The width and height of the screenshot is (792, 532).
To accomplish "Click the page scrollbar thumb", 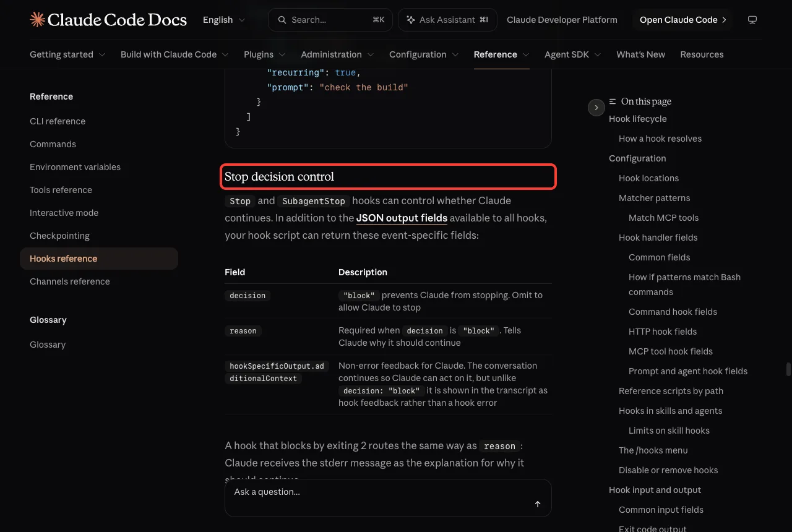I will point(788,369).
